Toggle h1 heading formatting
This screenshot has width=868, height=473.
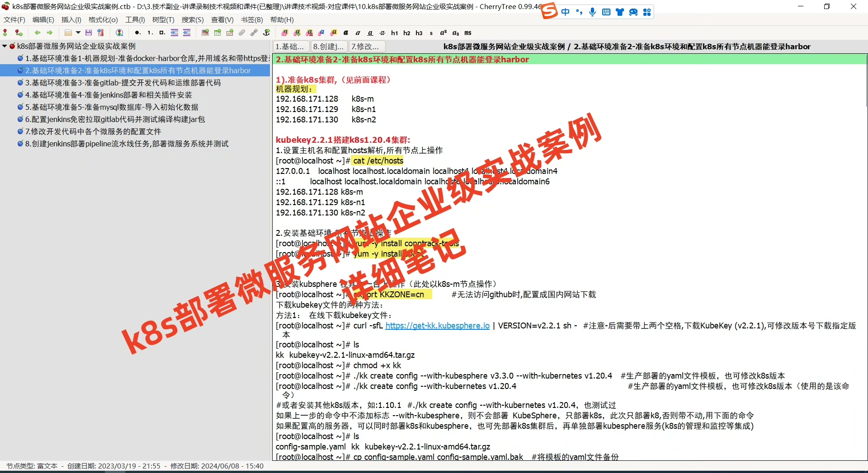(395, 33)
